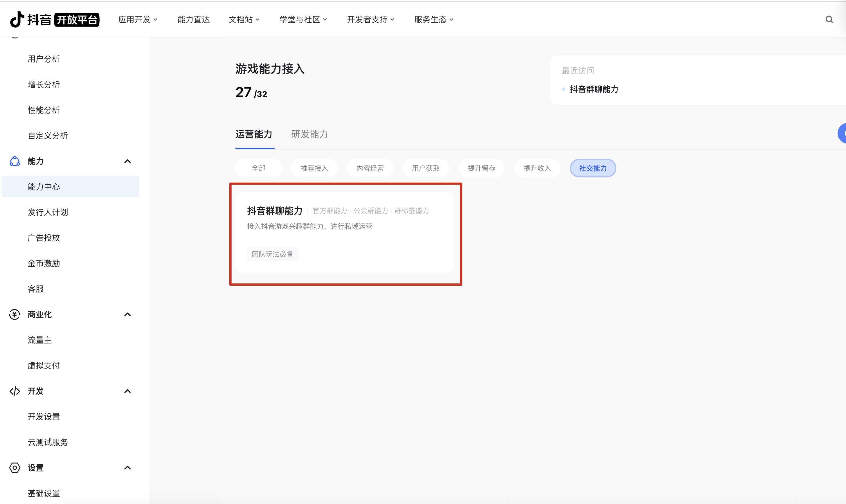Click the Douyin logo icon

(17, 19)
